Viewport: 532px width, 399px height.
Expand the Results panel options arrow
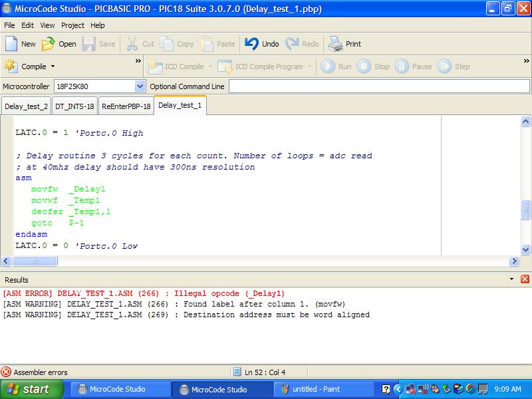pos(511,279)
